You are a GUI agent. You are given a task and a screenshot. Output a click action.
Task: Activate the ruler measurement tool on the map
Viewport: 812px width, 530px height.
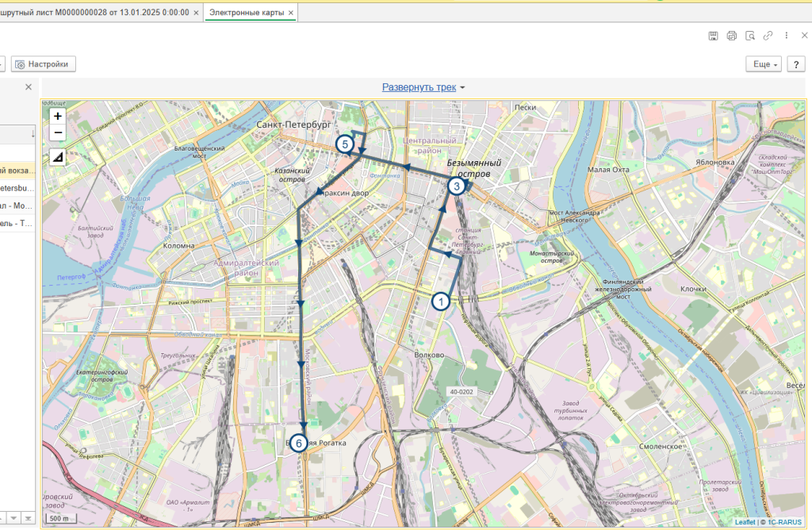point(58,157)
